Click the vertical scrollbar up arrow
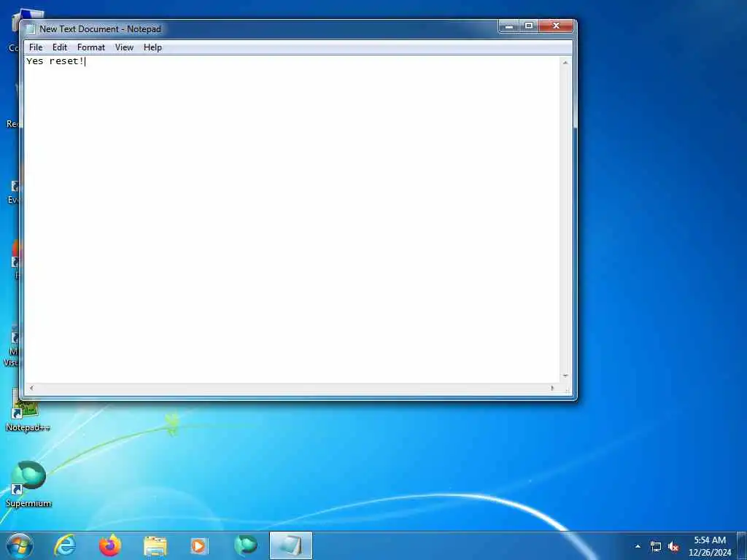747x560 pixels. [x=565, y=63]
